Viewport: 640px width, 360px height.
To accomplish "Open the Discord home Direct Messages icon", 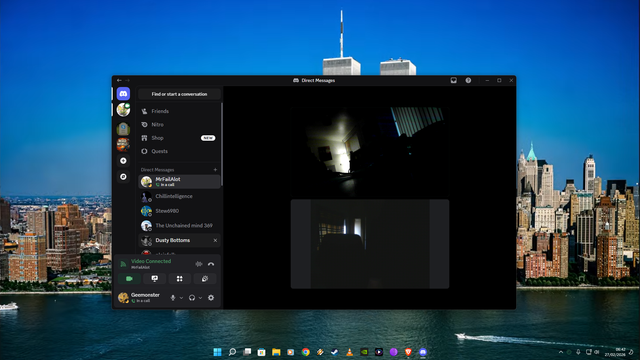I will tap(123, 94).
